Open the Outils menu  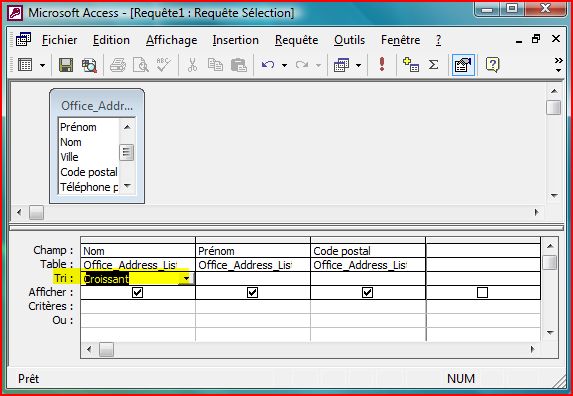349,40
